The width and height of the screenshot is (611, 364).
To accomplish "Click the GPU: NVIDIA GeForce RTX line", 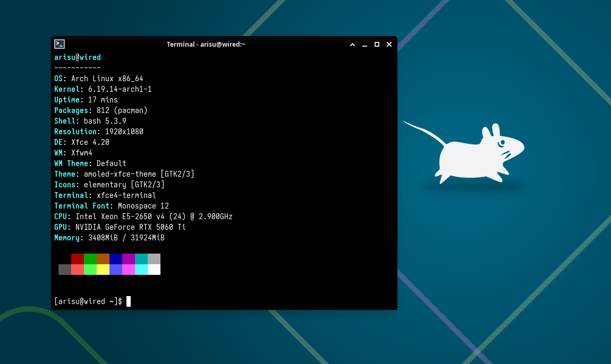I will tap(120, 227).
